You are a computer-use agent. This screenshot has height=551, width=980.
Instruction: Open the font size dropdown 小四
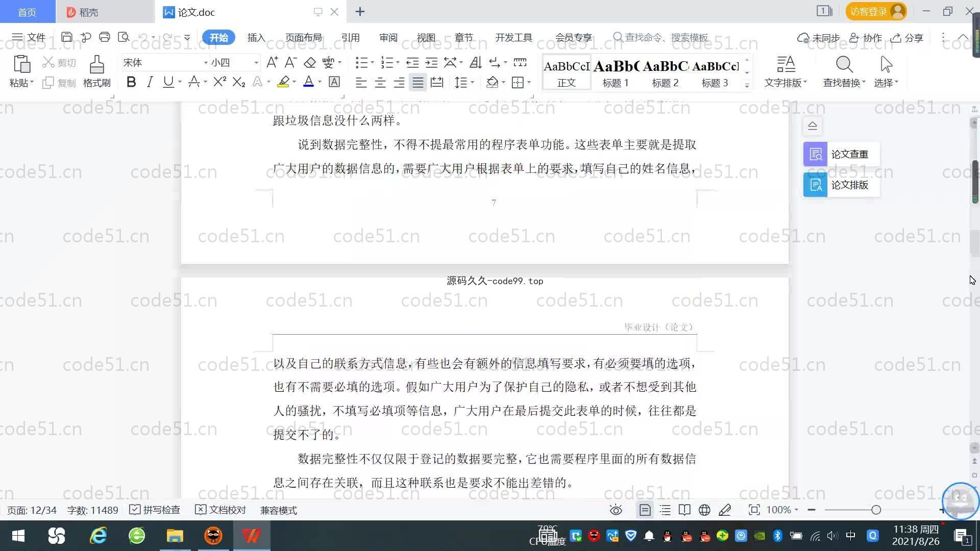pyautogui.click(x=256, y=63)
